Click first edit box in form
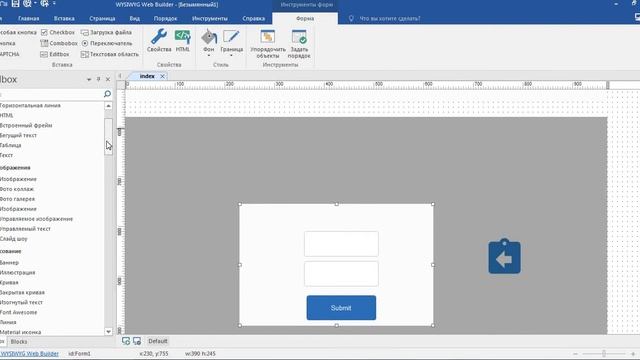Screen dimensions: 640x360 341,244
